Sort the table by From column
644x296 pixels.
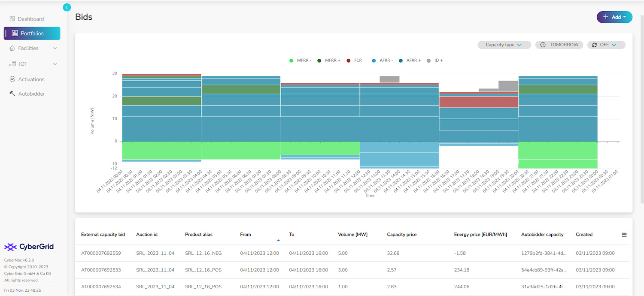(246, 235)
